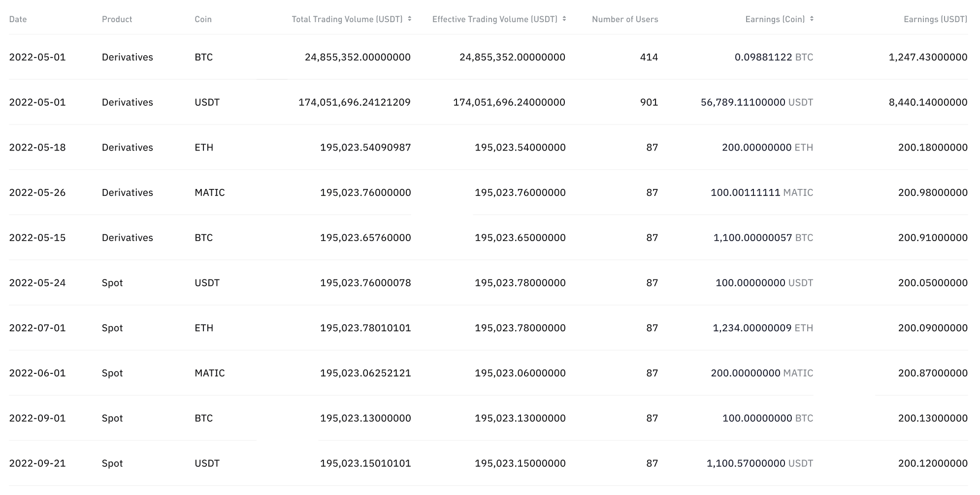Click the Product column header
Image resolution: width=980 pixels, height=495 pixels.
pyautogui.click(x=117, y=19)
